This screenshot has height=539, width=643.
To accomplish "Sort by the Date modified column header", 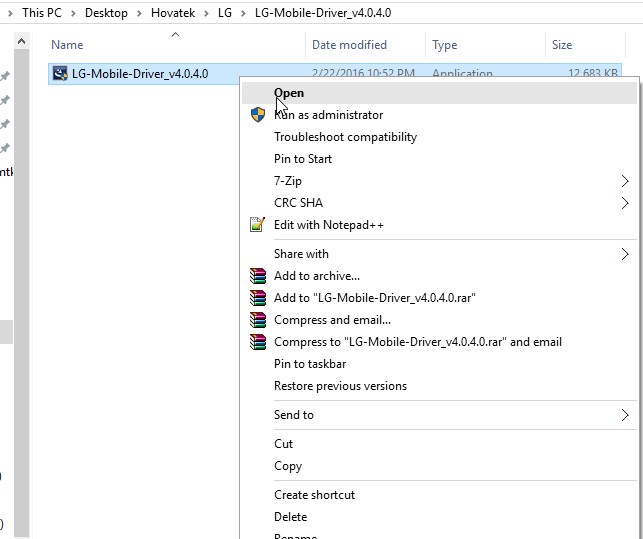I will coord(365,45).
